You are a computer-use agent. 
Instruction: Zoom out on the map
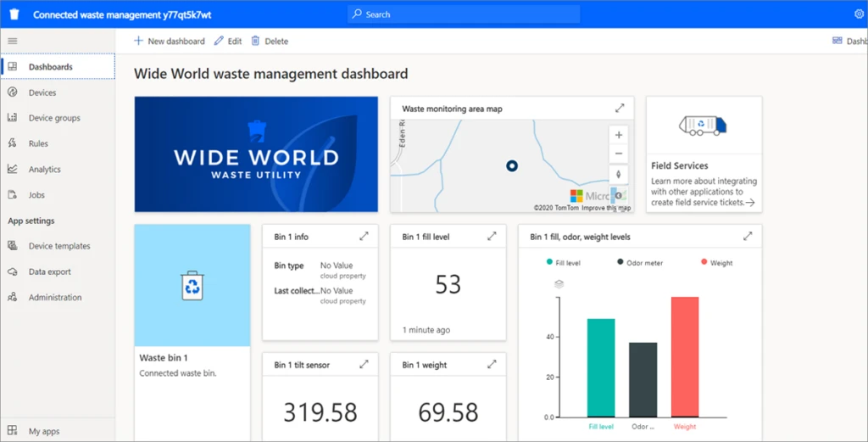pyautogui.click(x=618, y=154)
